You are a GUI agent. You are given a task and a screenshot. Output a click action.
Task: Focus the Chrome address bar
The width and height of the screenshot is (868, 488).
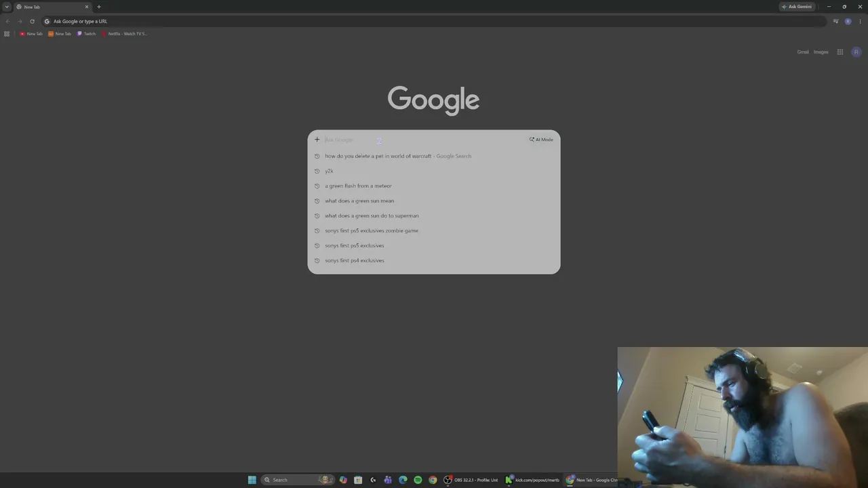(x=434, y=21)
